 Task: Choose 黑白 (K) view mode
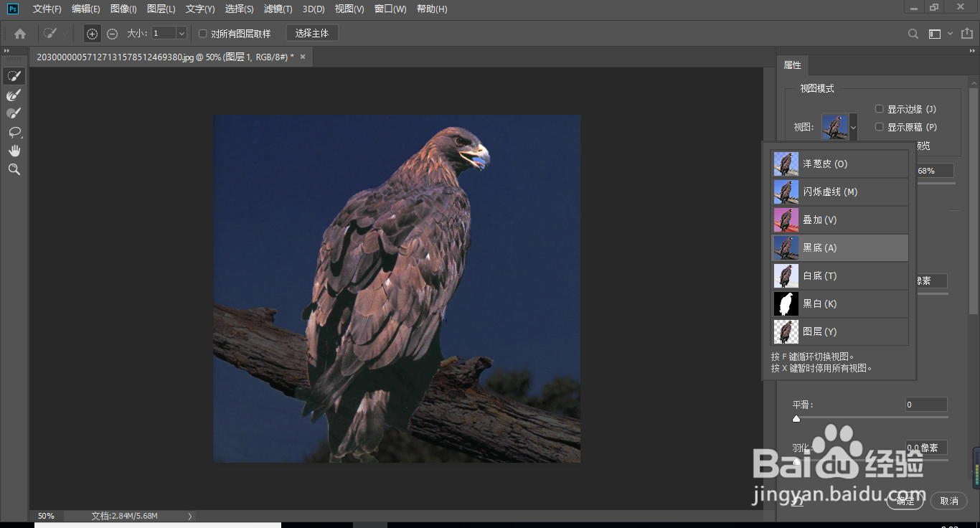(839, 304)
